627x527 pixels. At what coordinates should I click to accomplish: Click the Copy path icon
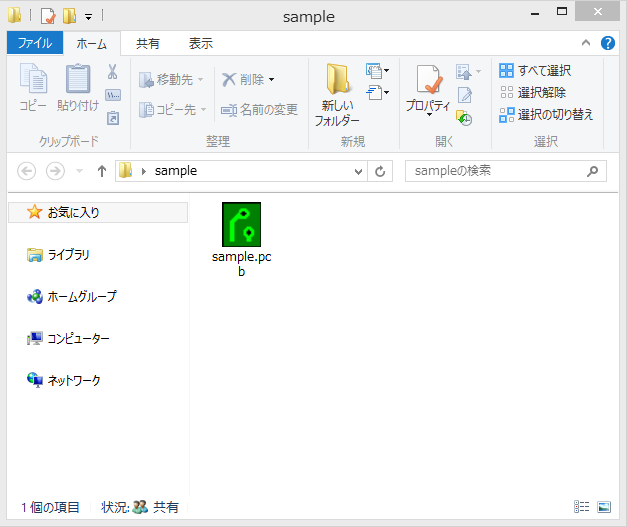pyautogui.click(x=113, y=95)
